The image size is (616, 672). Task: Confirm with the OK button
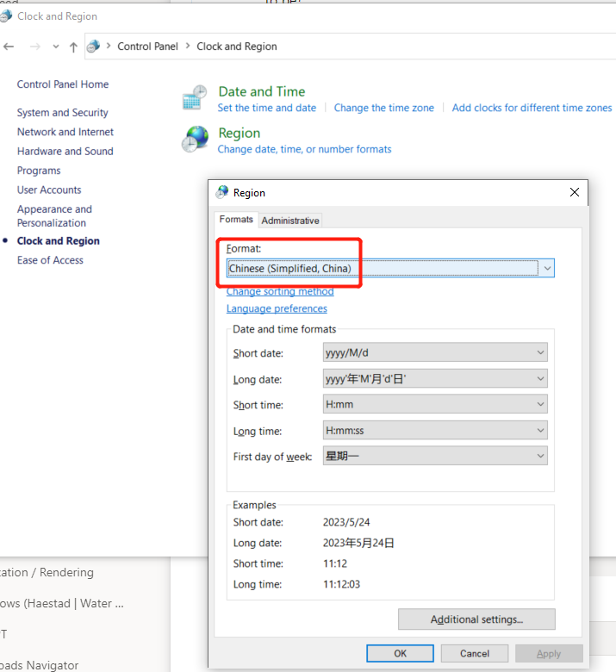pyautogui.click(x=400, y=653)
